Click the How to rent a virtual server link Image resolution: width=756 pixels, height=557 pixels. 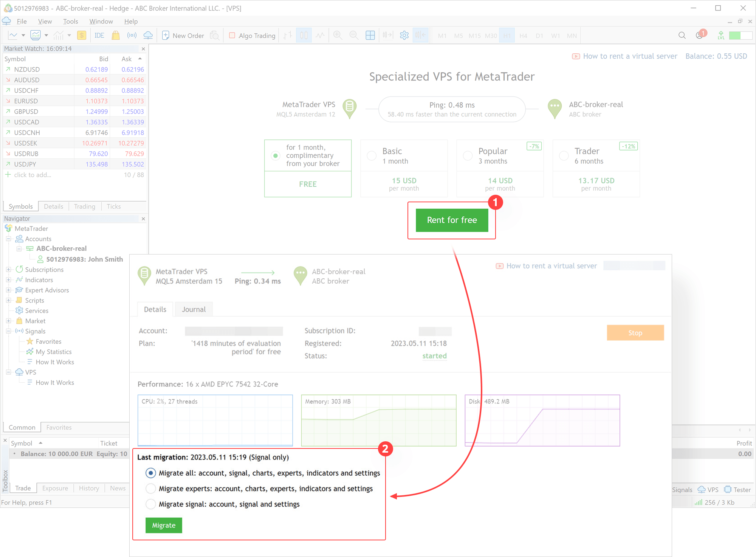(x=624, y=56)
